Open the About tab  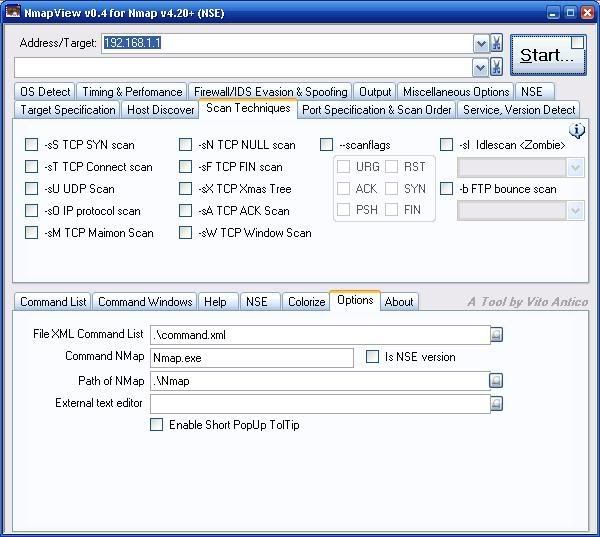pyautogui.click(x=399, y=302)
